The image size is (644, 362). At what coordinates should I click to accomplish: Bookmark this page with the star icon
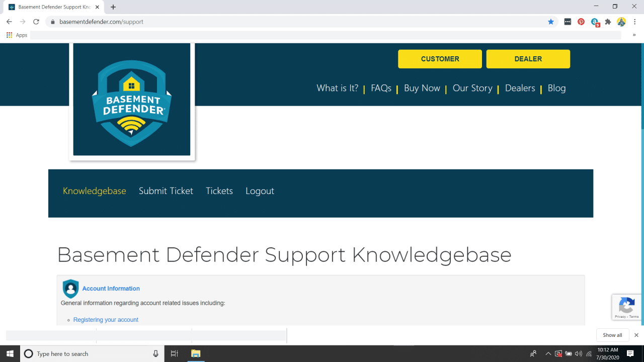[x=551, y=22]
